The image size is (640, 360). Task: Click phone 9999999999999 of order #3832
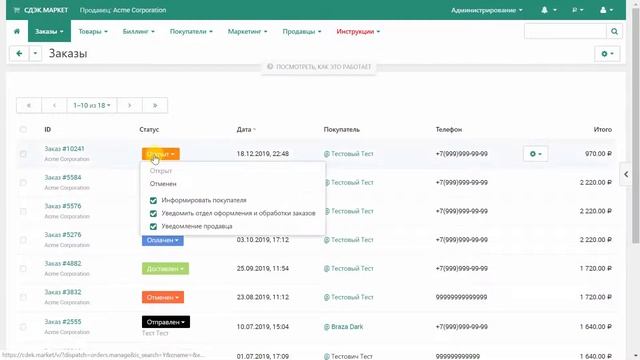pyautogui.click(x=461, y=297)
